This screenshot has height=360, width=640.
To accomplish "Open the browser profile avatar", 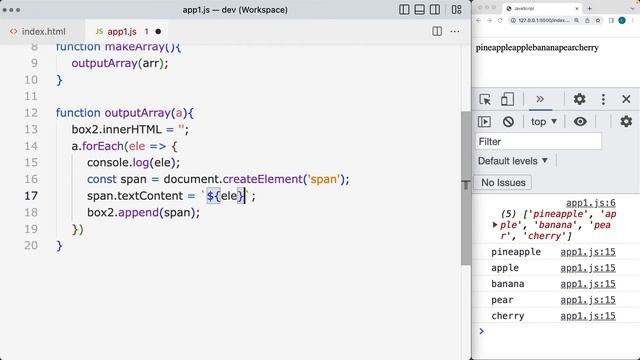I will (622, 20).
